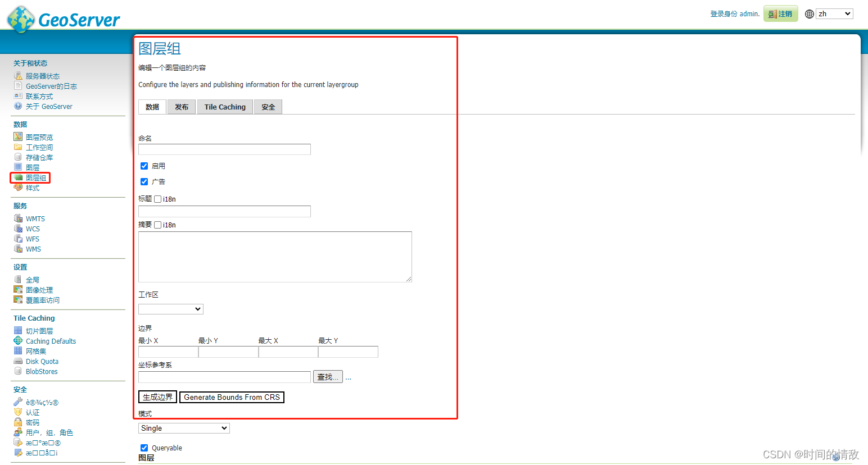This screenshot has height=465, width=868.
Task: Enable i18n checkbox for 摘要
Action: (158, 225)
